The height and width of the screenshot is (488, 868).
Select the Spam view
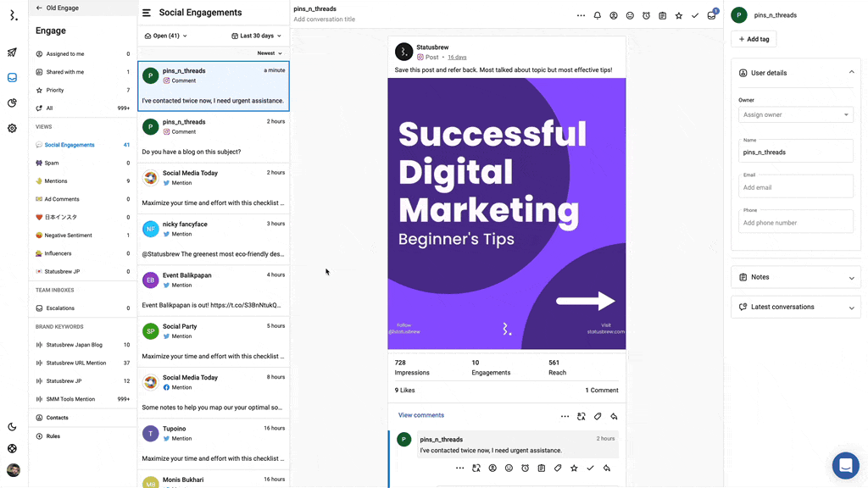coord(82,164)
